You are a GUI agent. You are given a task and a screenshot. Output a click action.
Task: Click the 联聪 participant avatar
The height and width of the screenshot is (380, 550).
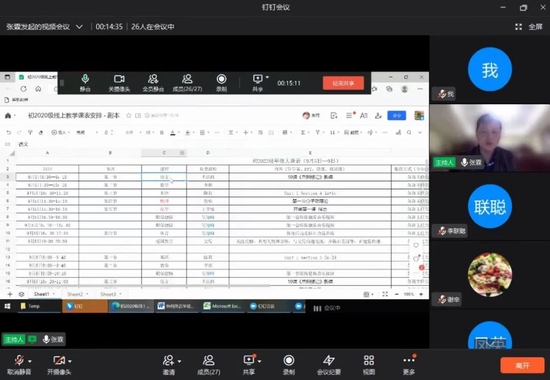pos(490,206)
